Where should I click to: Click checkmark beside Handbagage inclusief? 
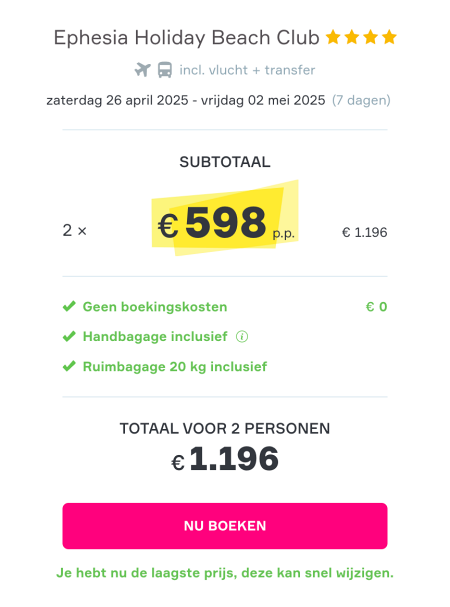tap(69, 336)
